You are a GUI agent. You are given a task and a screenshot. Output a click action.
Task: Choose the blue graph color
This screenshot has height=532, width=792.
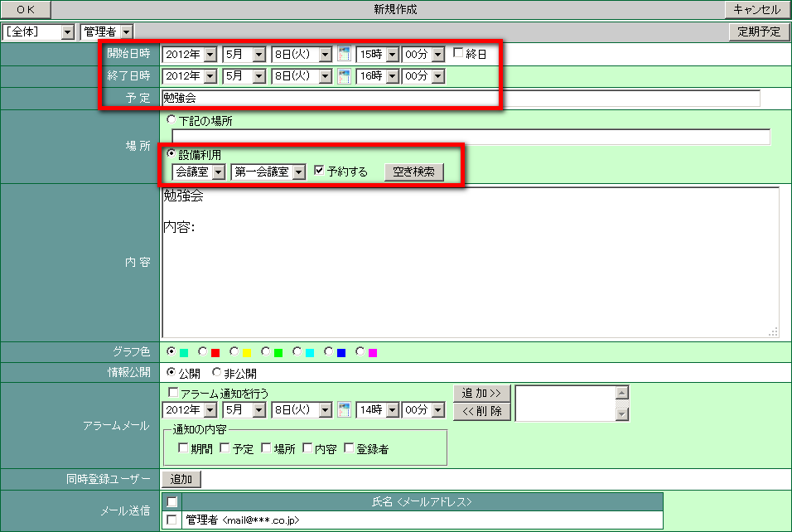point(328,351)
